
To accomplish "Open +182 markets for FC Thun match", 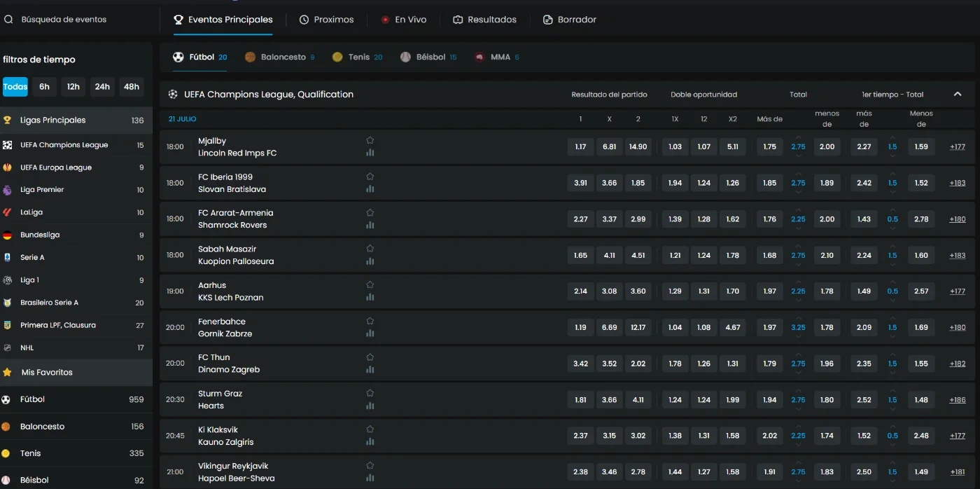I will point(958,364).
